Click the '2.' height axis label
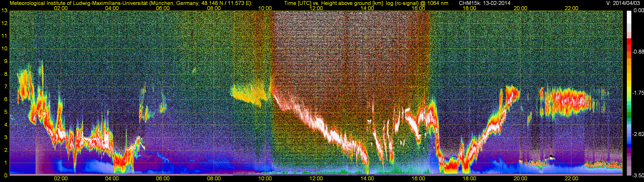 6,150
